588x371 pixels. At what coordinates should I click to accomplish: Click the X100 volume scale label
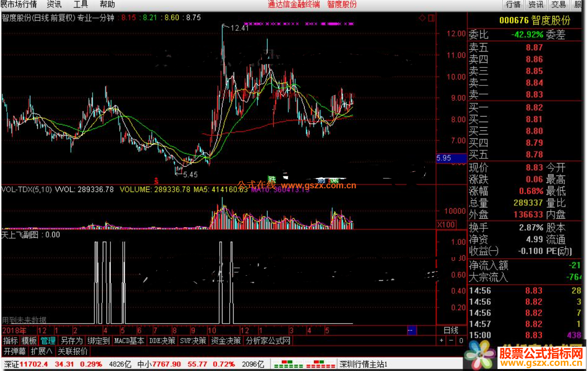click(x=446, y=225)
